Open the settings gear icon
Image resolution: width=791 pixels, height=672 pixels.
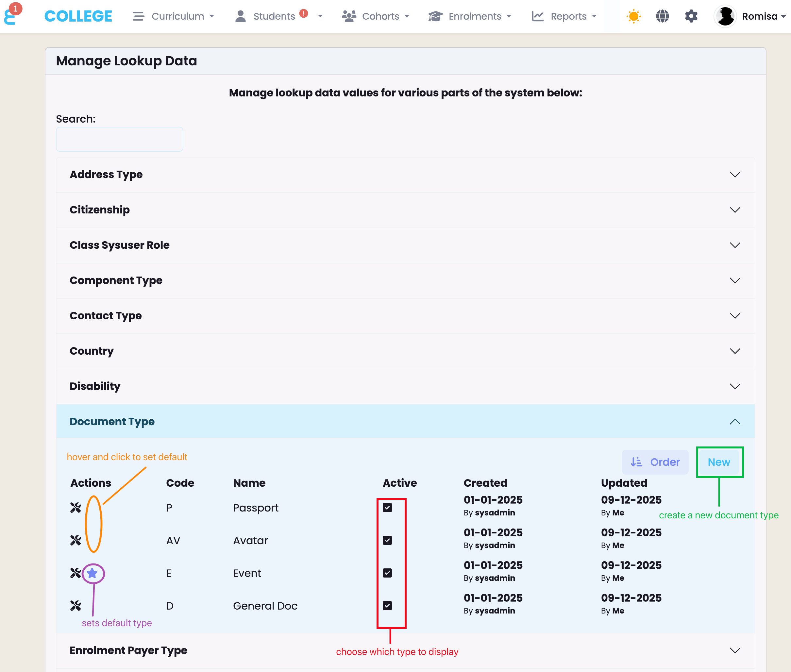691,16
